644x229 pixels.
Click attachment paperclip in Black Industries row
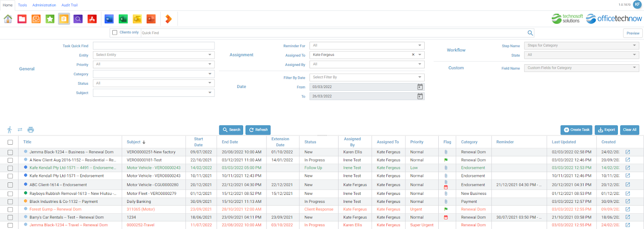446,201
